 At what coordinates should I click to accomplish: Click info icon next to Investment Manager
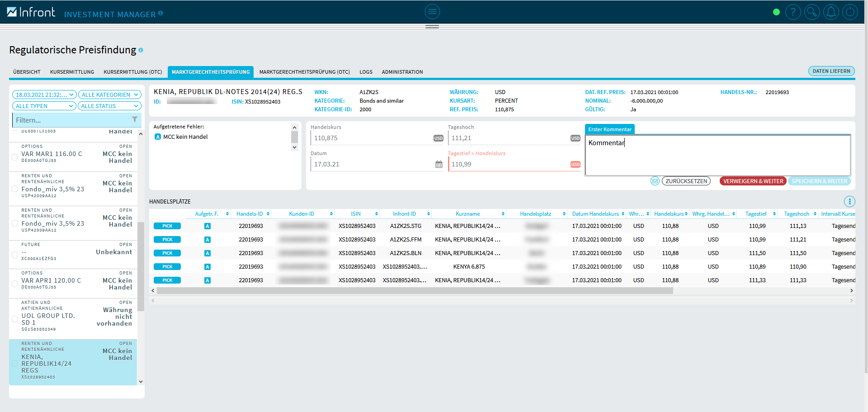tap(160, 13)
